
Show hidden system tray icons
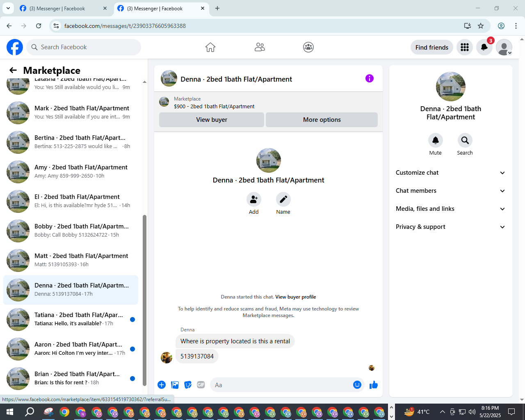point(442,412)
